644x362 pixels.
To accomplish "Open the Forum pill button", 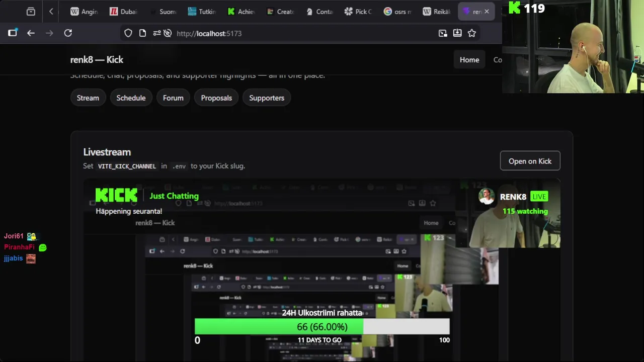I will tap(173, 98).
